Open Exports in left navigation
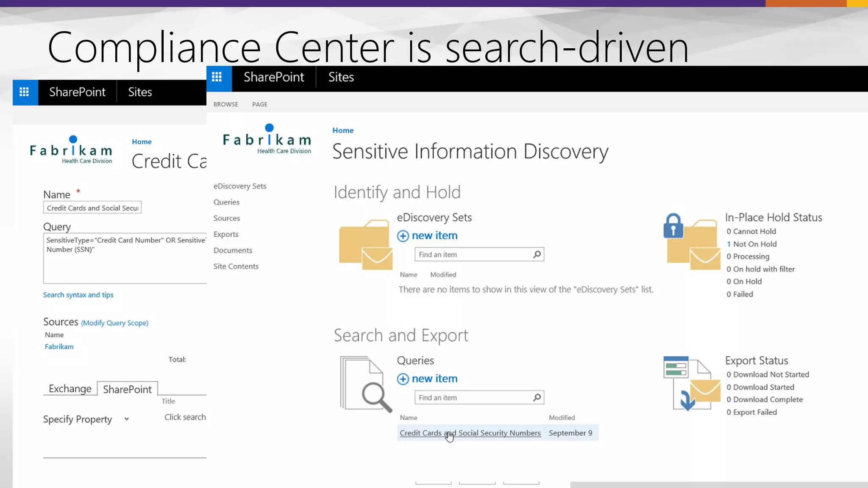This screenshot has height=488, width=868. point(226,234)
